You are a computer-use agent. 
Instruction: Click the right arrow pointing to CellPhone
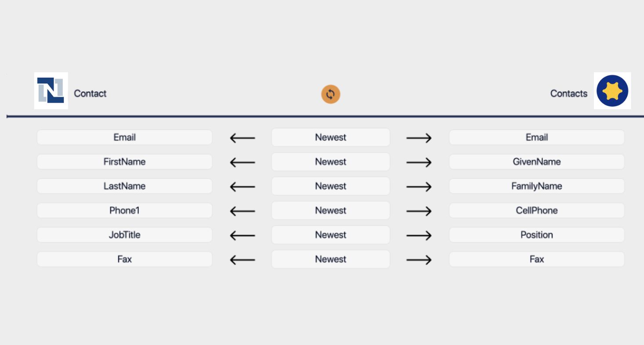point(419,211)
